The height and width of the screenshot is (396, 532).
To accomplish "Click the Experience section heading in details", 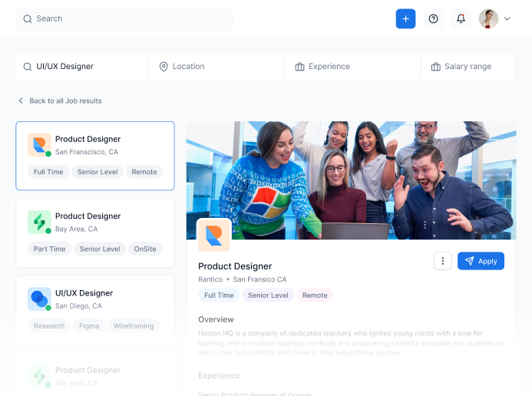I will (x=220, y=375).
